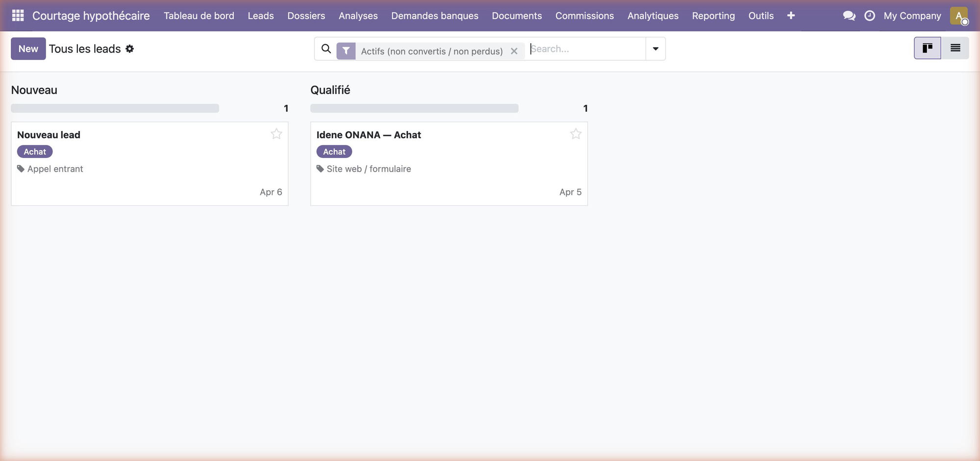Open the Demandes banques menu
The height and width of the screenshot is (461, 980).
[435, 16]
